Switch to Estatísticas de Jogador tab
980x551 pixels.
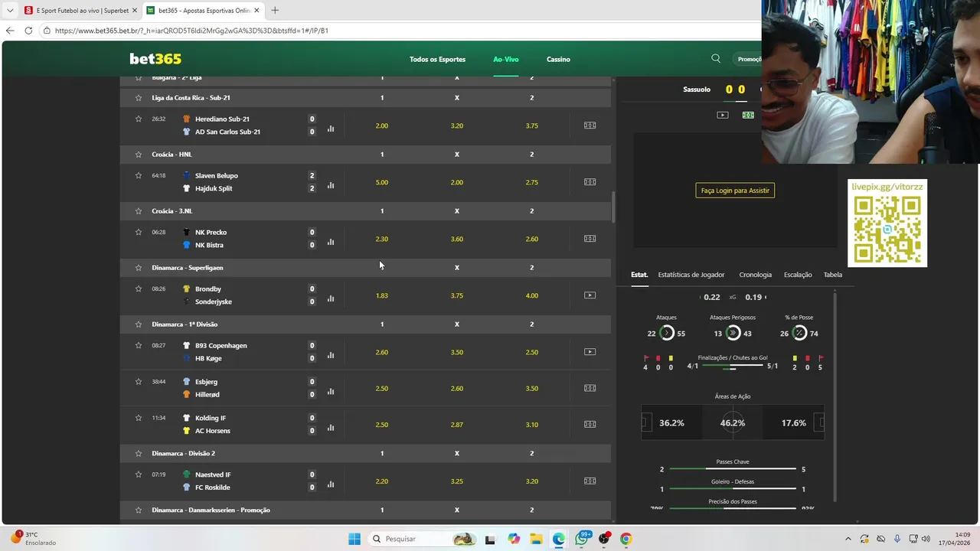(691, 275)
